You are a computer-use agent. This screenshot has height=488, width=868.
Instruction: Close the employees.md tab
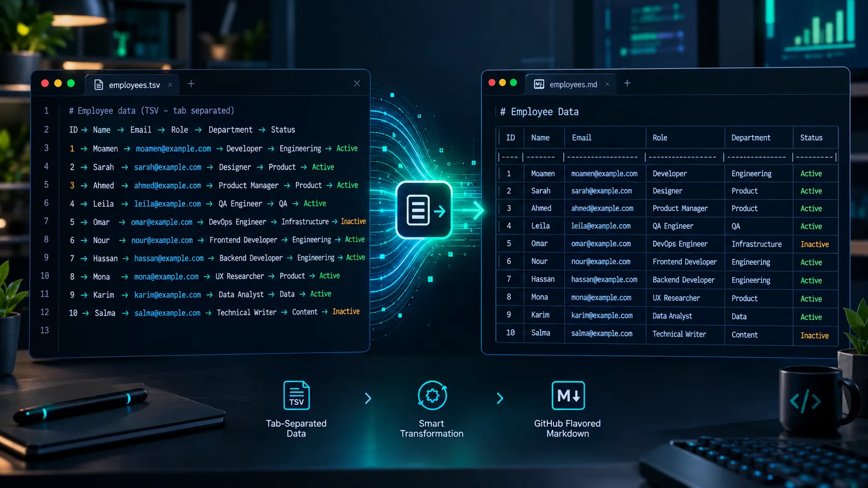(607, 84)
